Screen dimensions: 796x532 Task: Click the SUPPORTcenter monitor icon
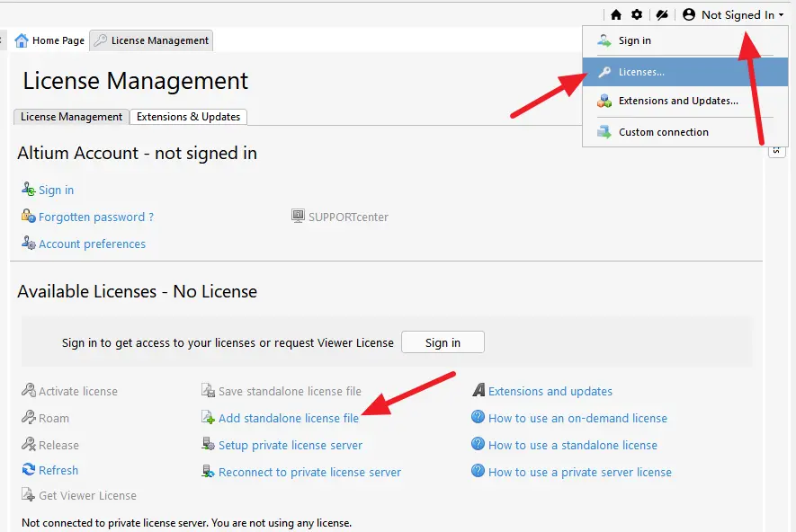point(298,216)
